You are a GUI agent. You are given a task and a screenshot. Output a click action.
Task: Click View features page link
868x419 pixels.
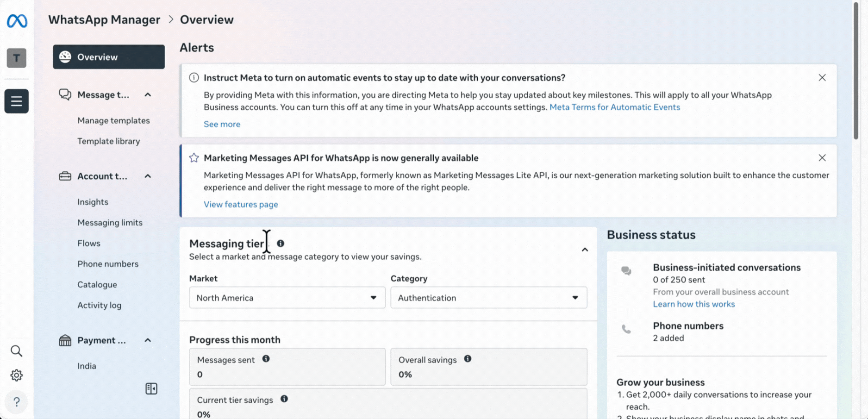tap(241, 204)
